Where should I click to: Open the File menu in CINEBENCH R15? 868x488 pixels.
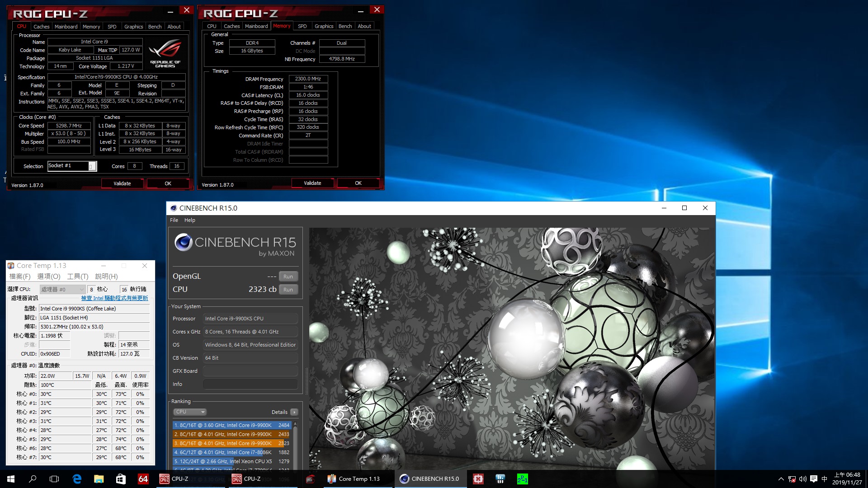174,221
